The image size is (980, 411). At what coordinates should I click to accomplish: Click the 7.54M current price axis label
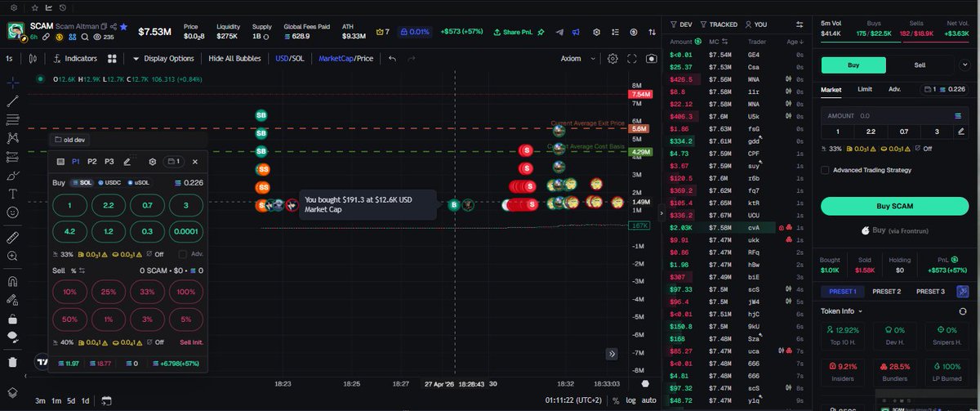tap(640, 95)
